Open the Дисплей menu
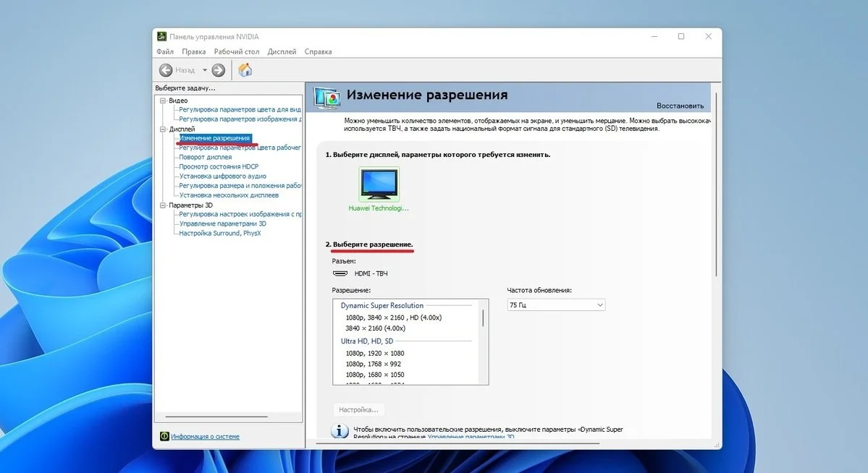The image size is (868, 473). pos(282,51)
